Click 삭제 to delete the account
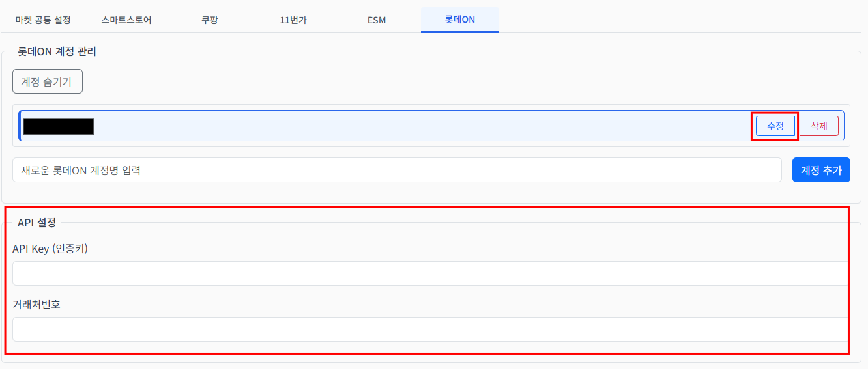Image resolution: width=868 pixels, height=369 pixels. pyautogui.click(x=819, y=126)
